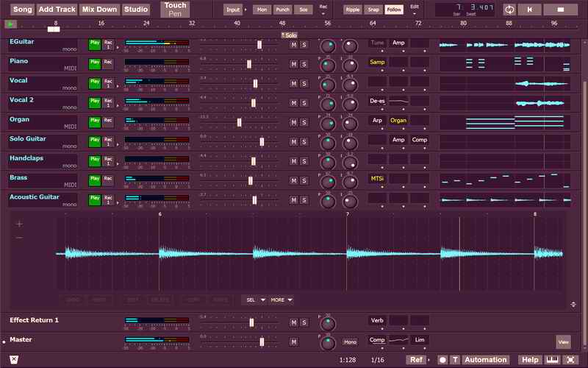Click the De-es effect slot on Vocal 2

pos(377,102)
